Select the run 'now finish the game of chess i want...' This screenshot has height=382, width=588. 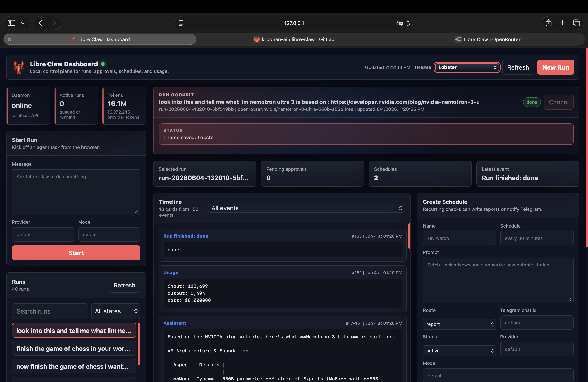pyautogui.click(x=74, y=366)
